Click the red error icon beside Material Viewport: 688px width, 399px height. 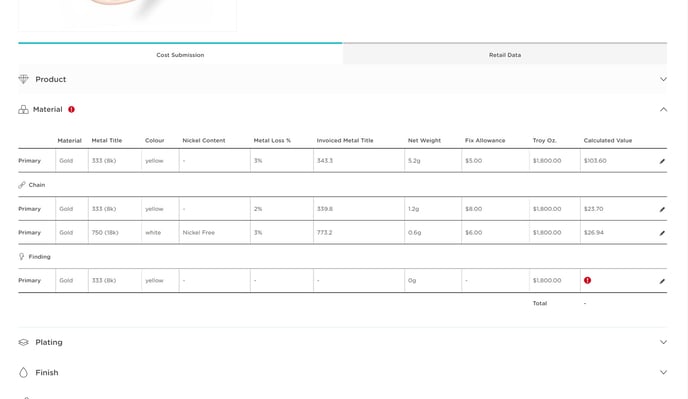(72, 109)
